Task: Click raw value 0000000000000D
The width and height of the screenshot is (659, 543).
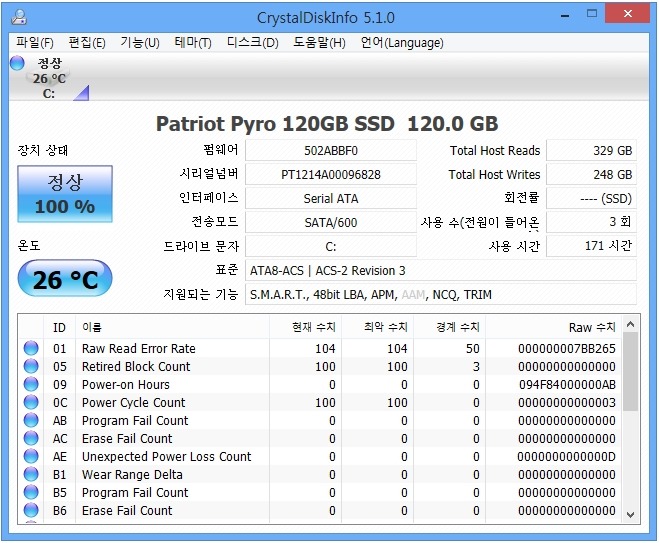Action: pos(567,456)
